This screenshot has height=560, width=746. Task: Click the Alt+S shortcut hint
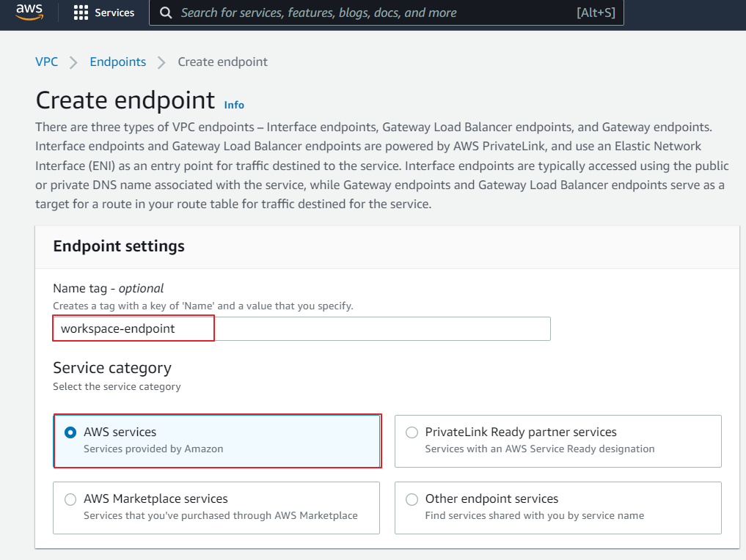point(596,13)
